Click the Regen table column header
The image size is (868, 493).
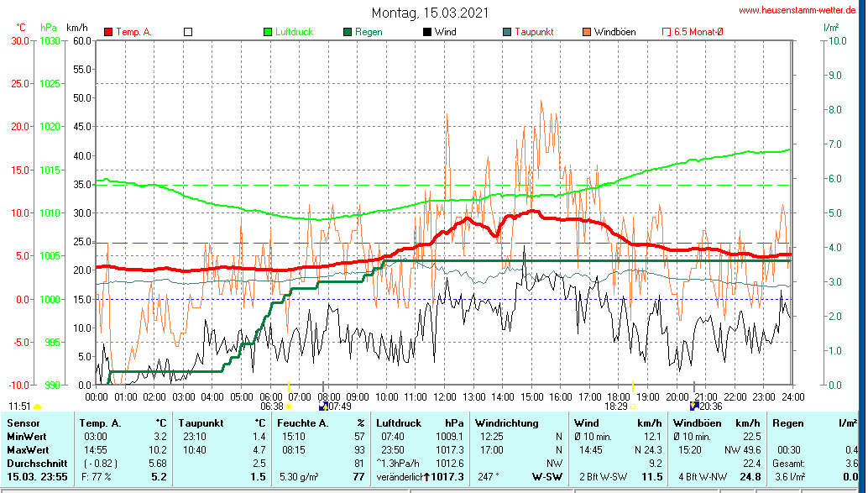point(787,423)
